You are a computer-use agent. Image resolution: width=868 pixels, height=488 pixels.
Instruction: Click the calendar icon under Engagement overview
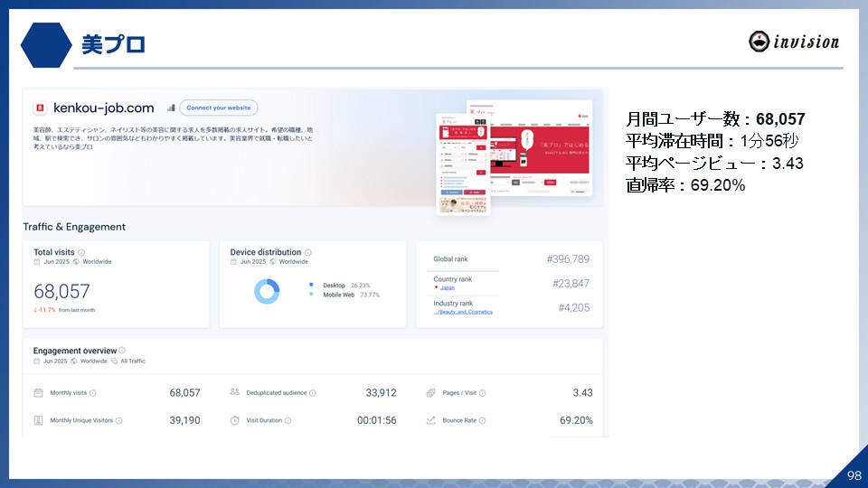(x=36, y=361)
